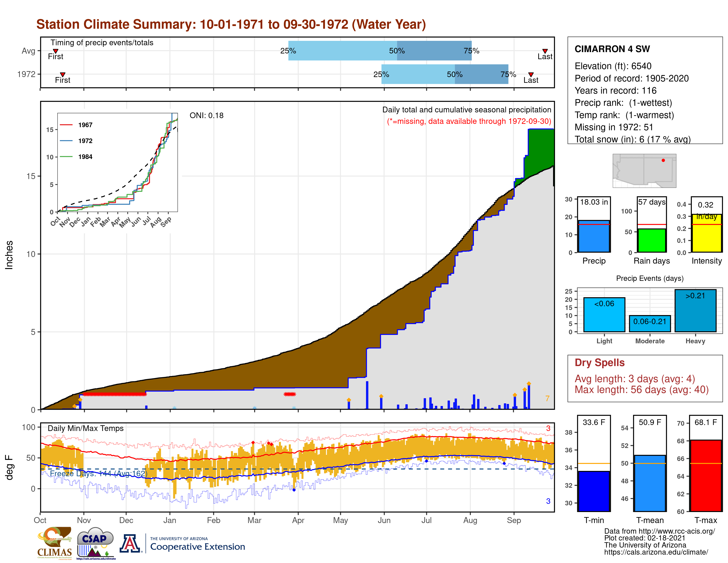Click the University of Arizona A logo
The height and width of the screenshot is (563, 728).
point(130,543)
